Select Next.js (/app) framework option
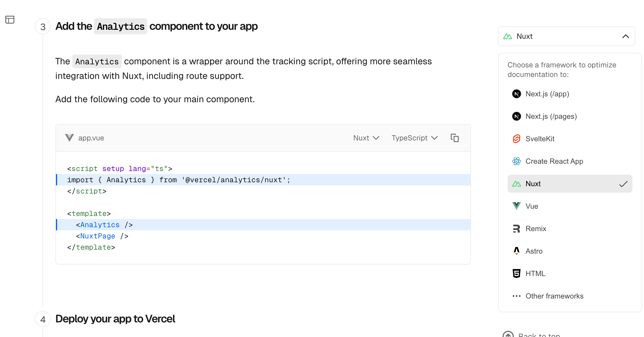This screenshot has height=337, width=644. [x=547, y=94]
